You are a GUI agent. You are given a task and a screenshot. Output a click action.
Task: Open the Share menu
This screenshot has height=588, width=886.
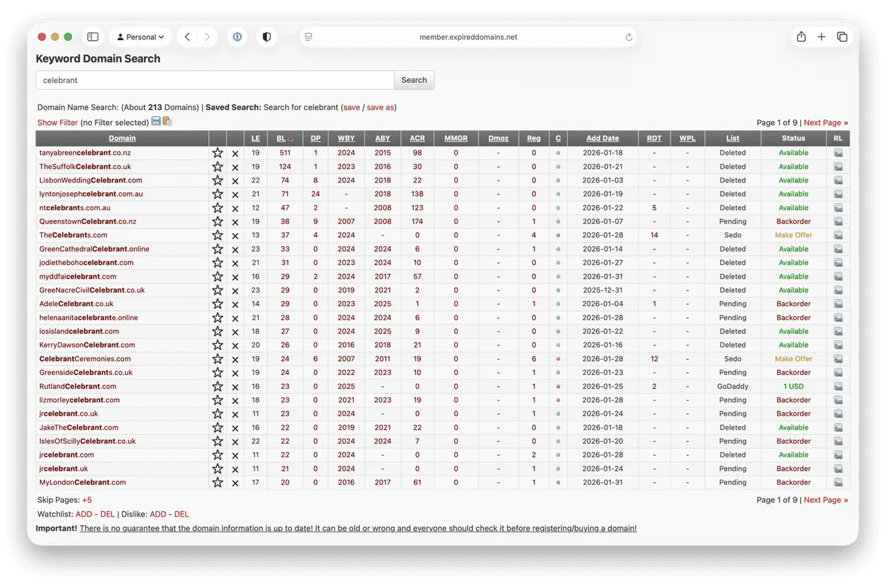801,37
